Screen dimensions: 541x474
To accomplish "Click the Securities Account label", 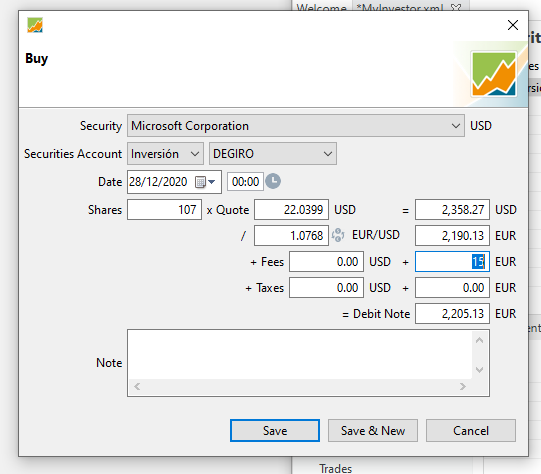I will [x=73, y=154].
